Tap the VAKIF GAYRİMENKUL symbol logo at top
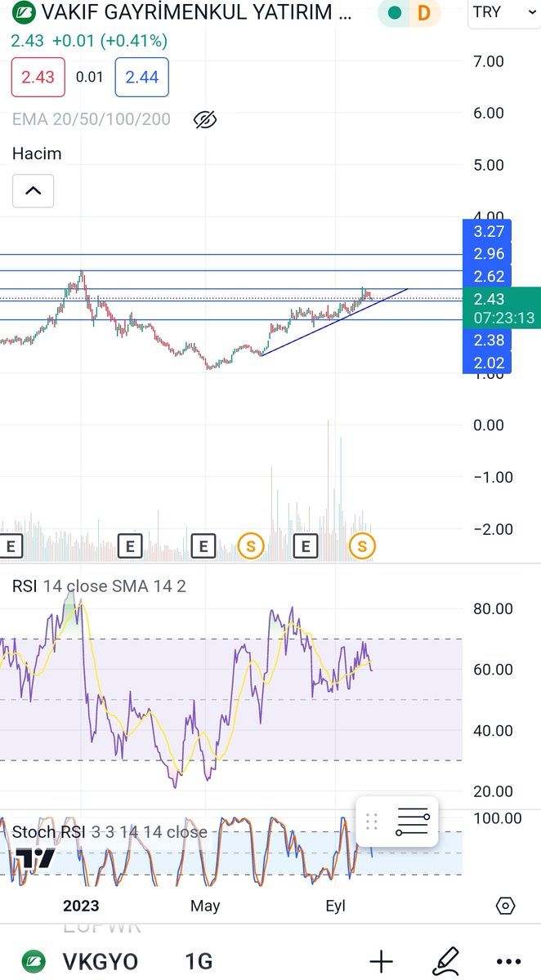 [24, 13]
